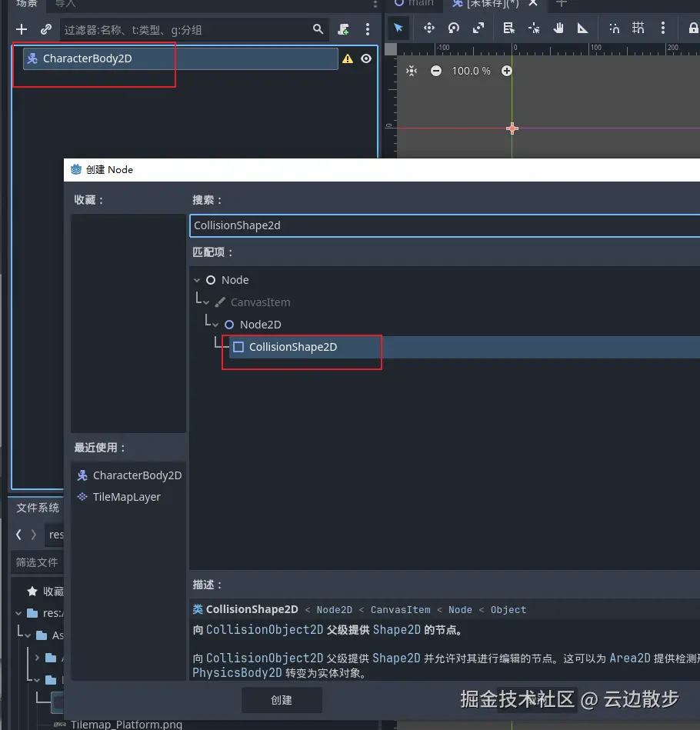Image resolution: width=700 pixels, height=730 pixels.
Task: Click the 创建 (Create) button
Action: pyautogui.click(x=282, y=700)
